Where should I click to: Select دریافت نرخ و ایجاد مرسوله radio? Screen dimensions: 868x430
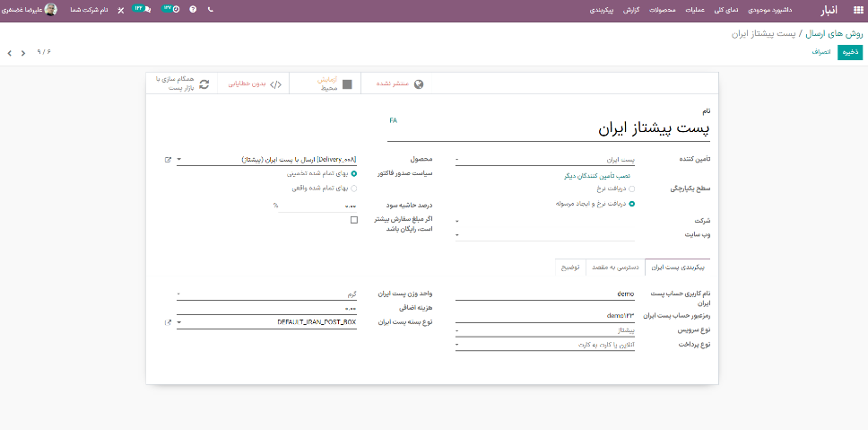631,204
